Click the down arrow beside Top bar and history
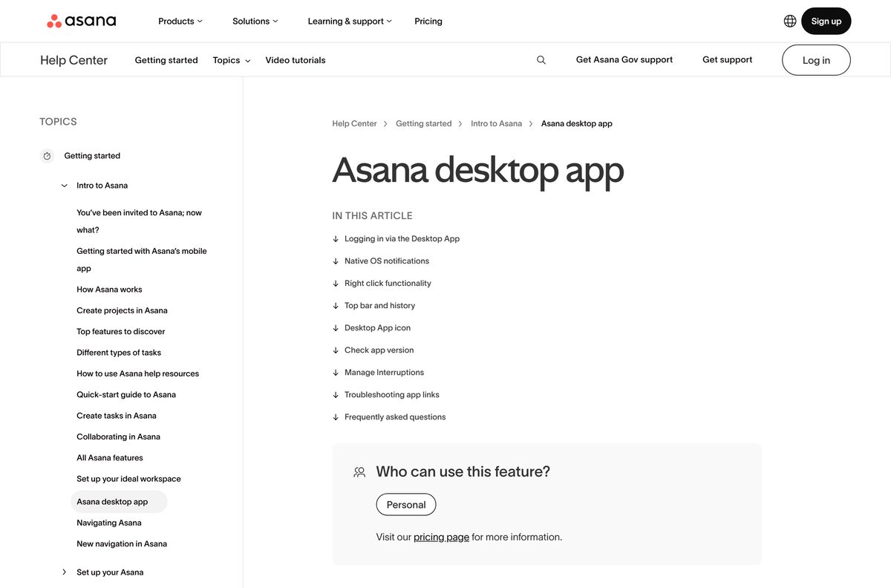This screenshot has height=588, width=891. tap(336, 306)
